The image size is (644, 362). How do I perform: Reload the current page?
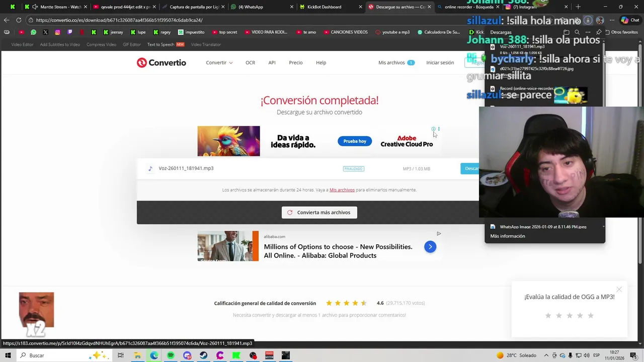coord(19,20)
